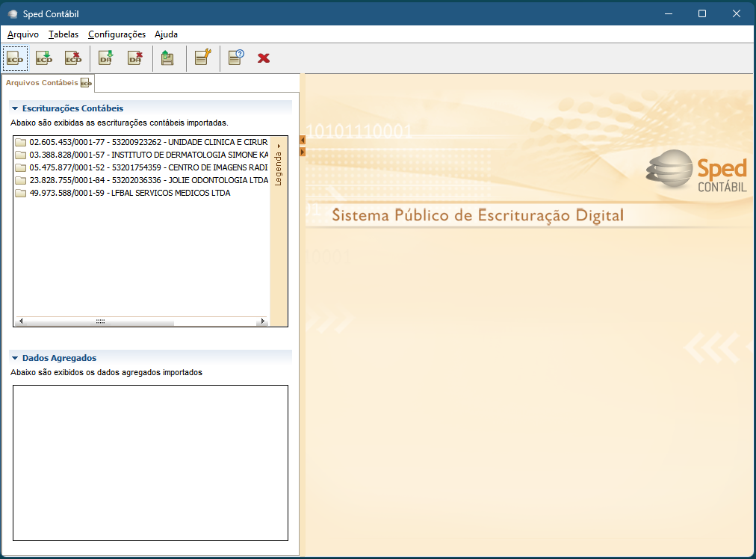Select the 05.475.877/0001-52 CENTRO DE IMAGENS entry
Viewport: 756px width, 559px height.
click(x=149, y=168)
